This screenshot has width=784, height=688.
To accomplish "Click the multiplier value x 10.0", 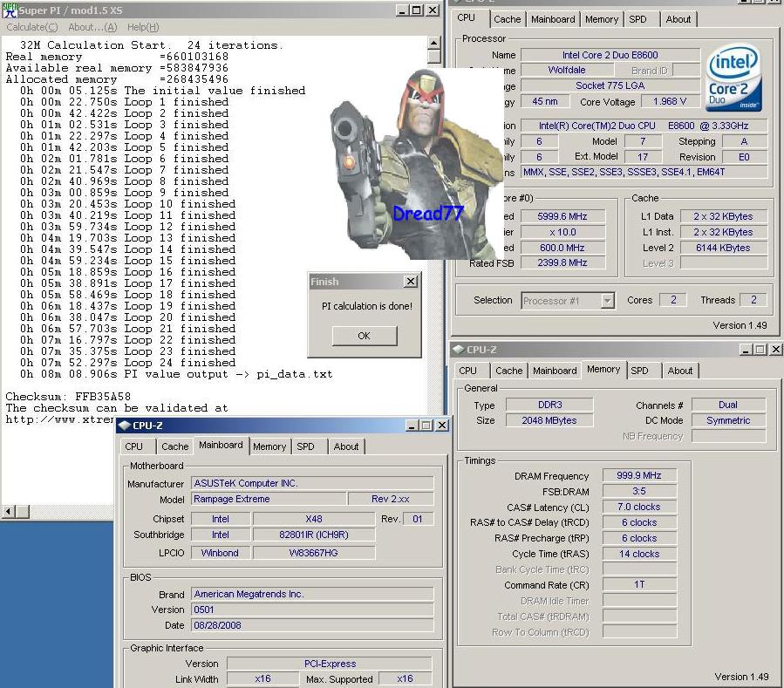I will point(562,232).
